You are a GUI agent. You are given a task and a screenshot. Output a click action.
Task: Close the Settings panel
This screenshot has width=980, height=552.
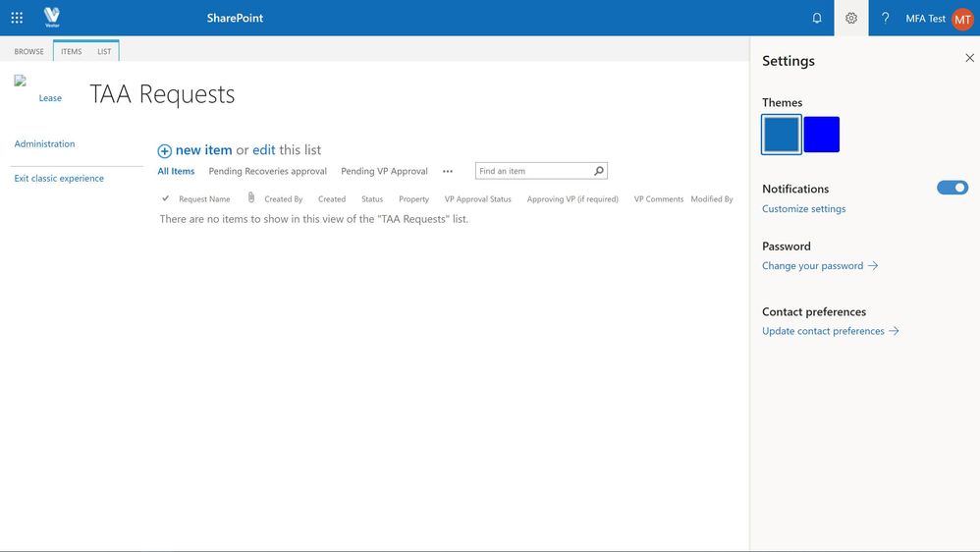[x=969, y=58]
